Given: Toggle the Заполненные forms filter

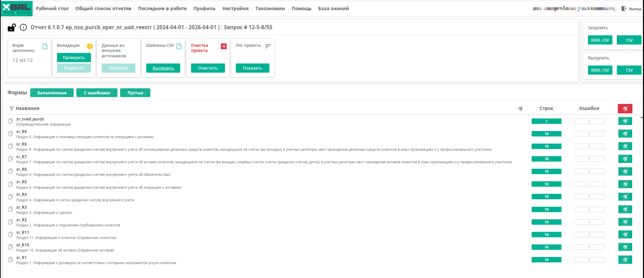Looking at the screenshot, I should point(52,93).
